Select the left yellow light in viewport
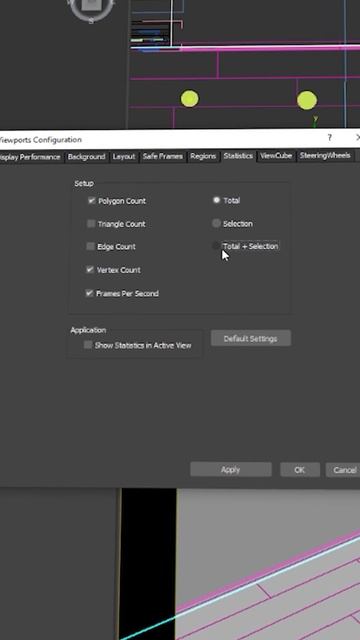 coord(189,99)
